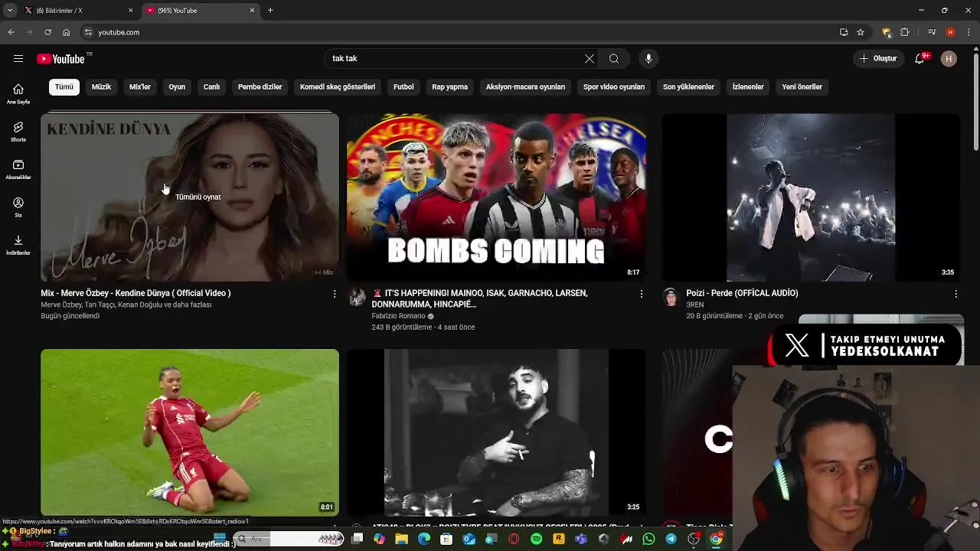Open the Chrome extensions puzzle icon
This screenshot has width=980, height=551.
(905, 32)
